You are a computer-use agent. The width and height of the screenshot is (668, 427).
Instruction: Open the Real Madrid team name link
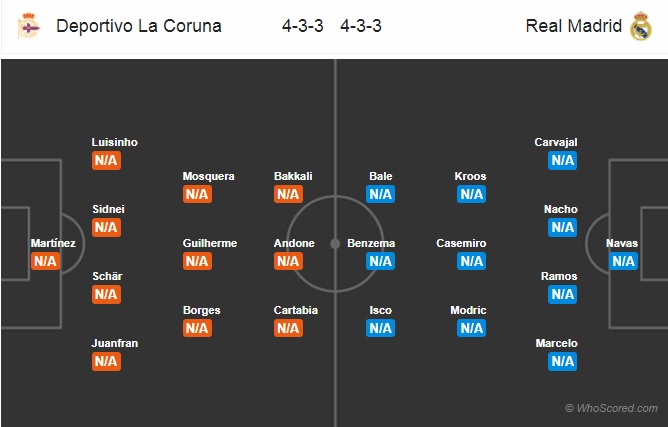pos(573,26)
